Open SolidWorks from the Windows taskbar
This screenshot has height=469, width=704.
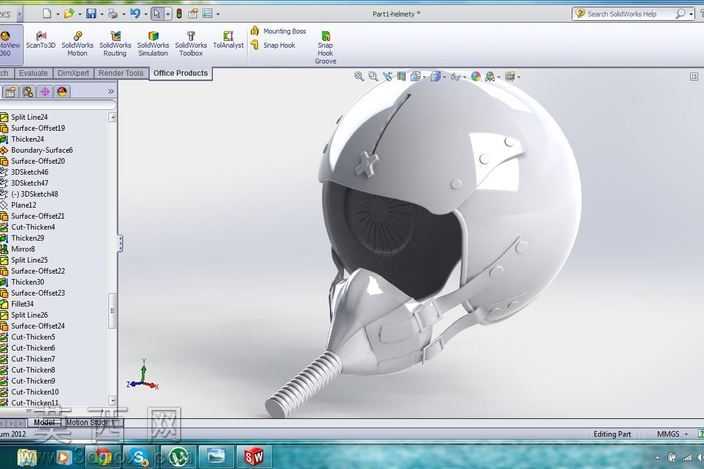254,457
